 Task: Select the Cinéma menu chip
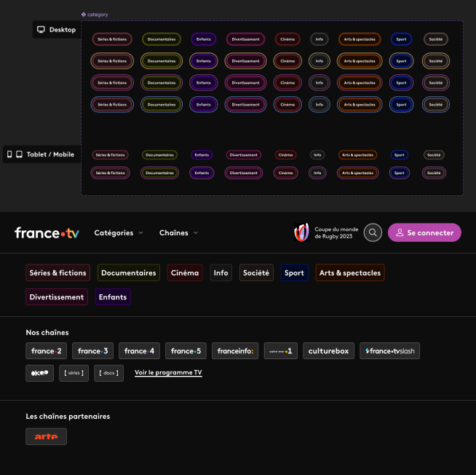pyautogui.click(x=185, y=272)
